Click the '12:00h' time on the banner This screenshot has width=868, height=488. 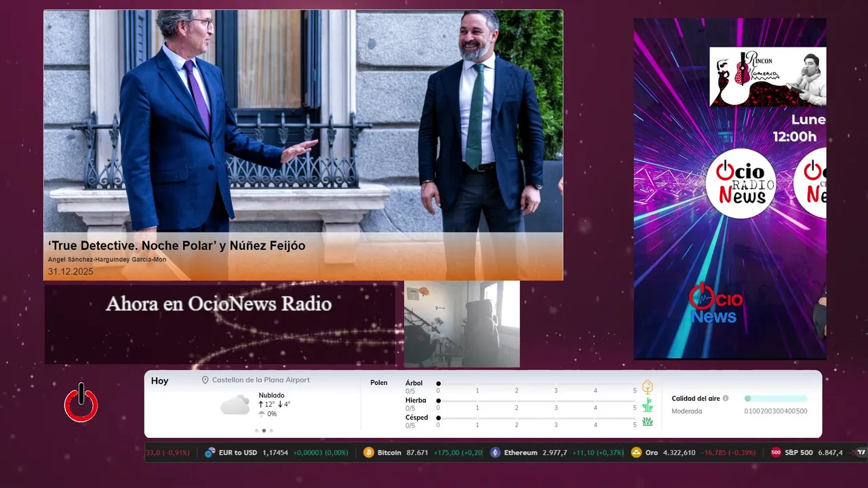(795, 137)
